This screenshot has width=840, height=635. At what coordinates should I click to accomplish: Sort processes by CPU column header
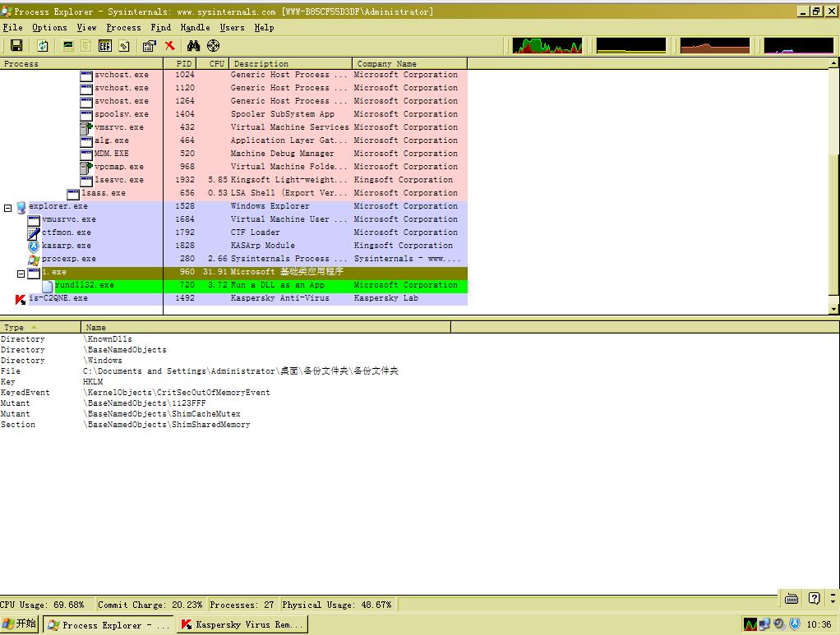(x=216, y=63)
